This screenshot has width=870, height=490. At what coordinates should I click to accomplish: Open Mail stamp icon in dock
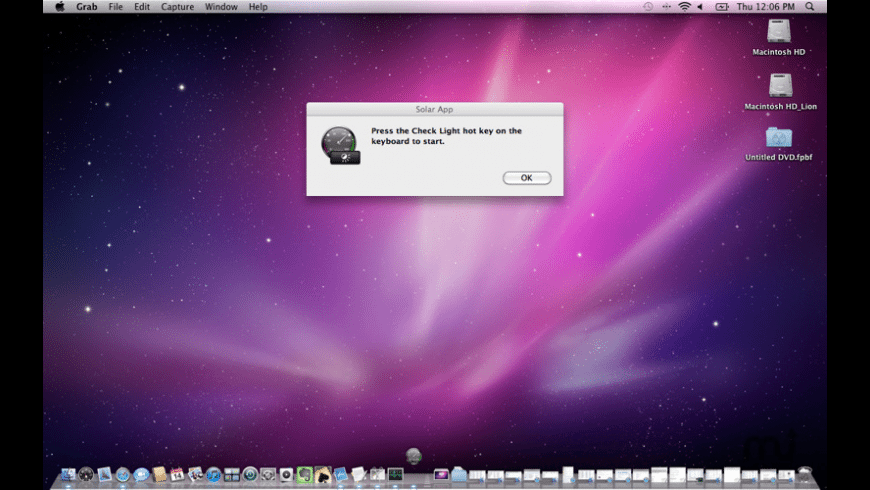point(104,474)
